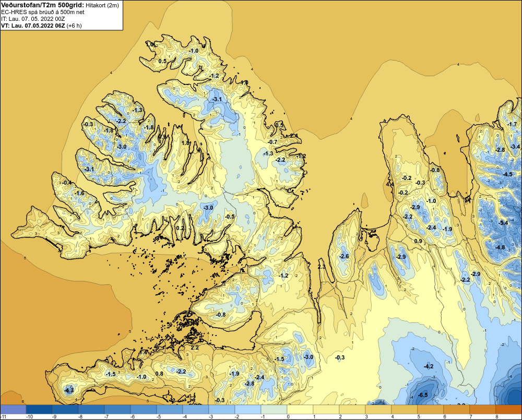
Task: Click the legend swatch between -10 and -9
Action: (39, 410)
